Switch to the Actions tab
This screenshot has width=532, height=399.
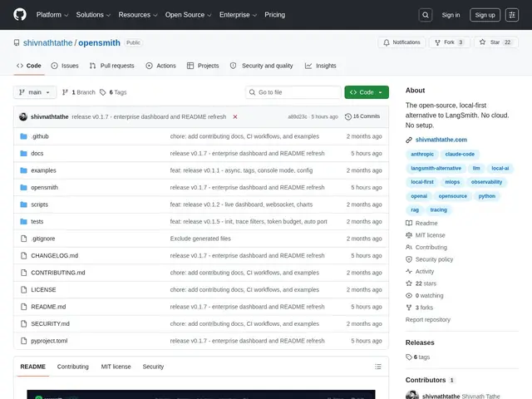point(160,66)
